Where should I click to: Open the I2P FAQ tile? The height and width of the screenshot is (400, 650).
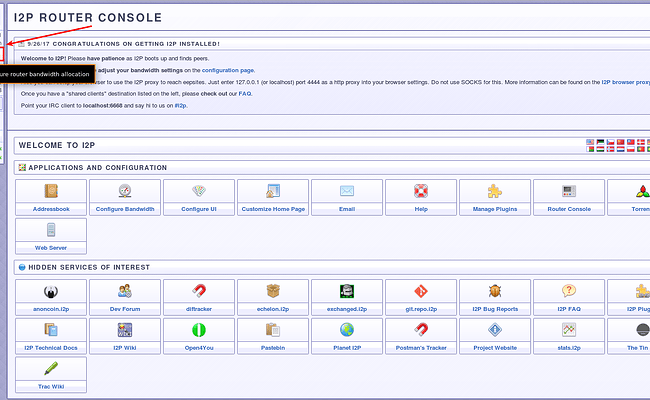coord(569,297)
